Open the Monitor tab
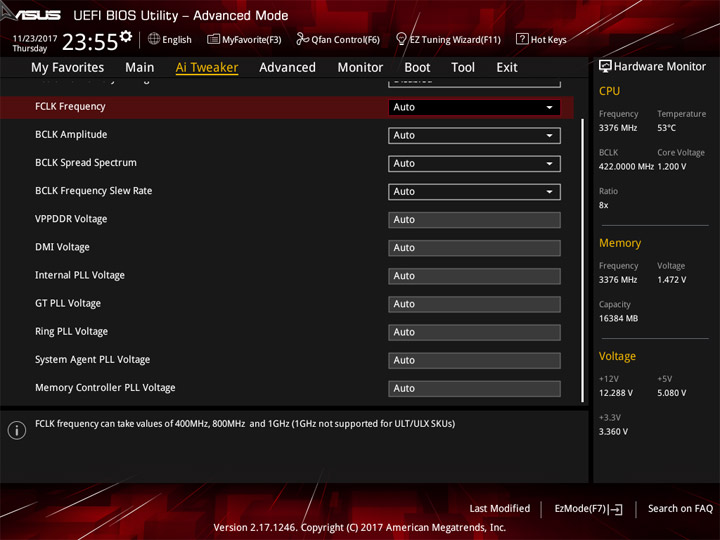The width and height of the screenshot is (720, 540). pos(360,68)
